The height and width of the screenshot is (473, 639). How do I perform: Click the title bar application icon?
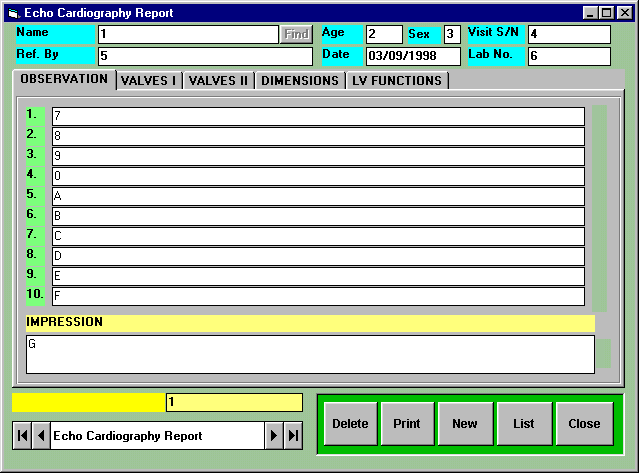13,13
